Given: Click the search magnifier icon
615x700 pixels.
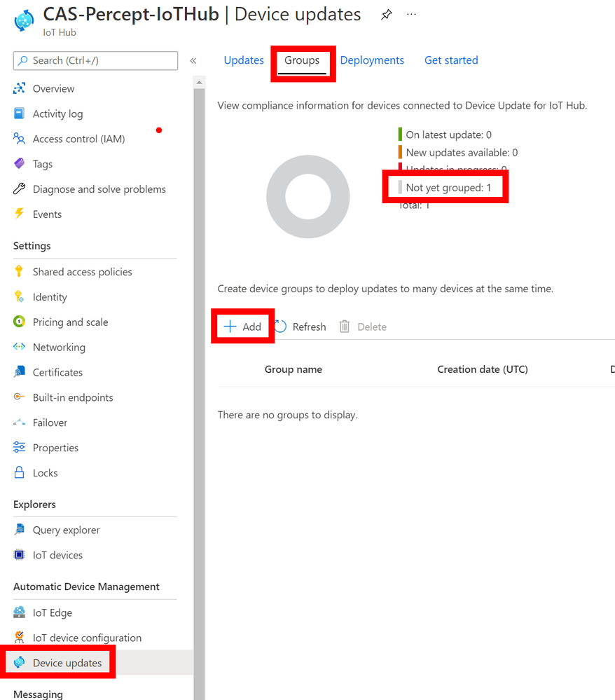Looking at the screenshot, I should pyautogui.click(x=22, y=60).
